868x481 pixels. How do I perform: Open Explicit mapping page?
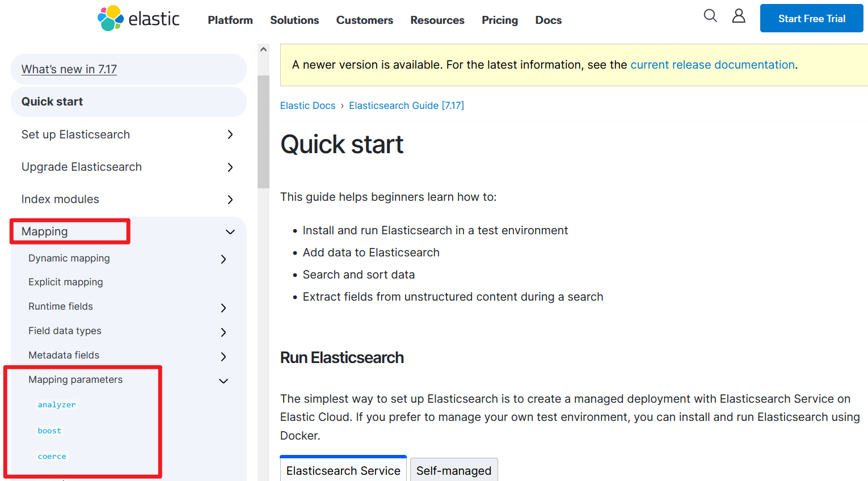(66, 282)
